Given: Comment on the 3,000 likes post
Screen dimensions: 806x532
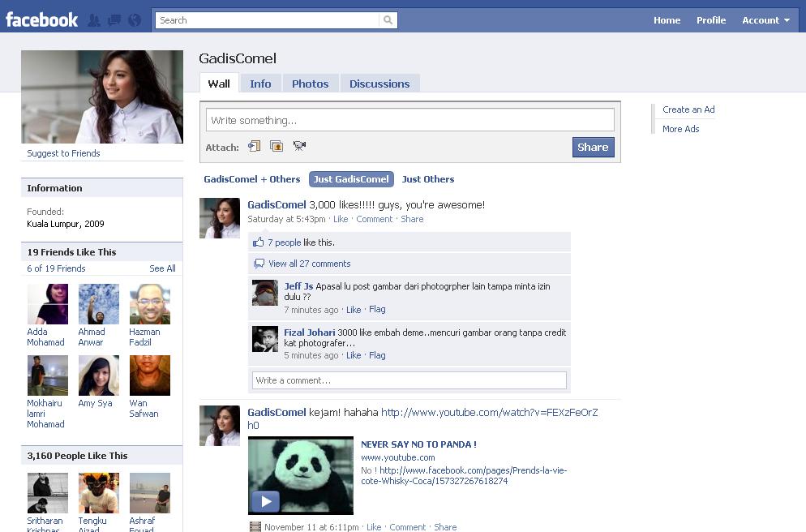Looking at the screenshot, I should point(375,219).
